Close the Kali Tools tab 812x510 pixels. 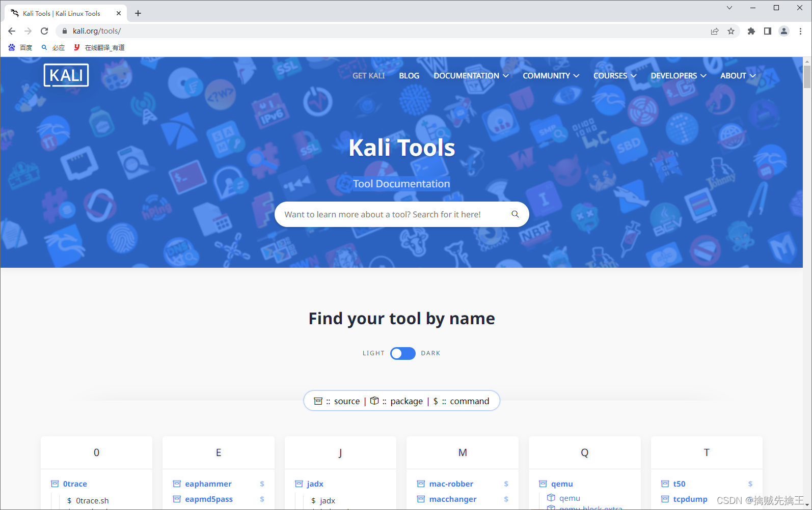(119, 13)
